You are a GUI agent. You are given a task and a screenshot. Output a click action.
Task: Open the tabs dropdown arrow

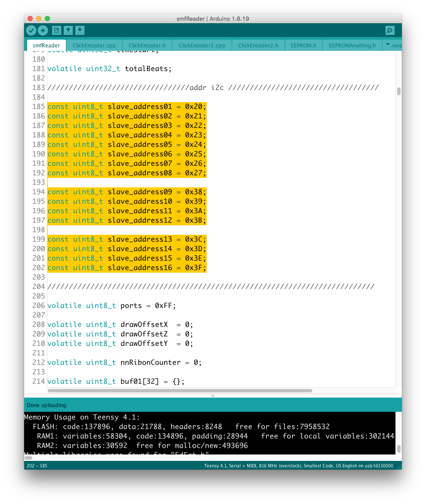387,45
